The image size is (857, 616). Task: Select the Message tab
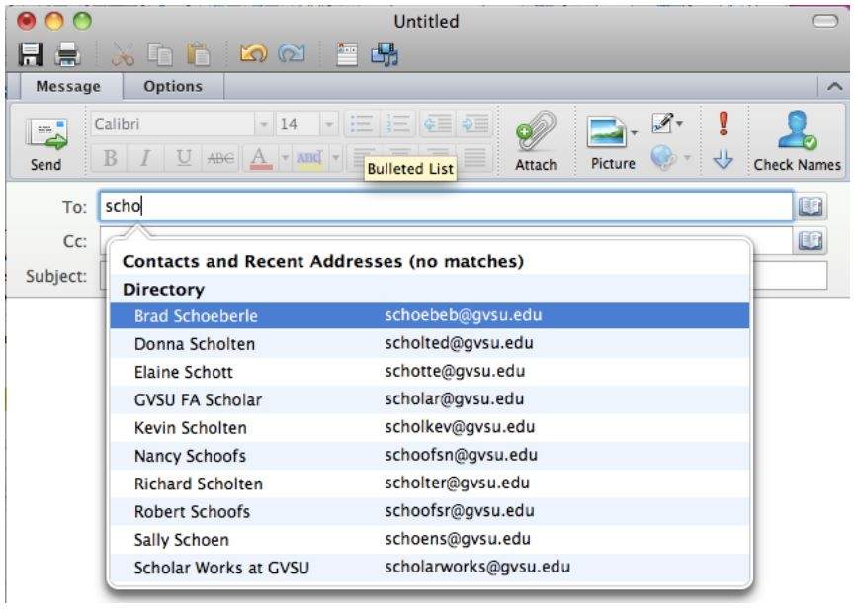67,87
